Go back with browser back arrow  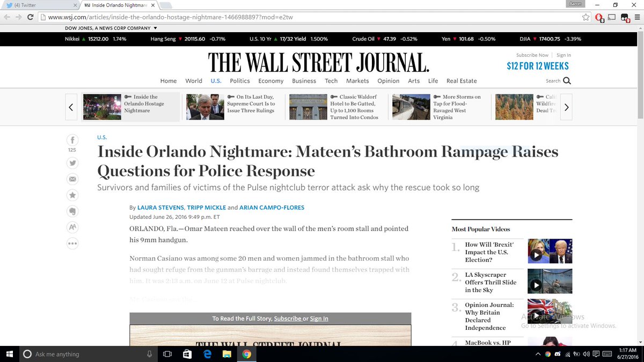pos(8,17)
